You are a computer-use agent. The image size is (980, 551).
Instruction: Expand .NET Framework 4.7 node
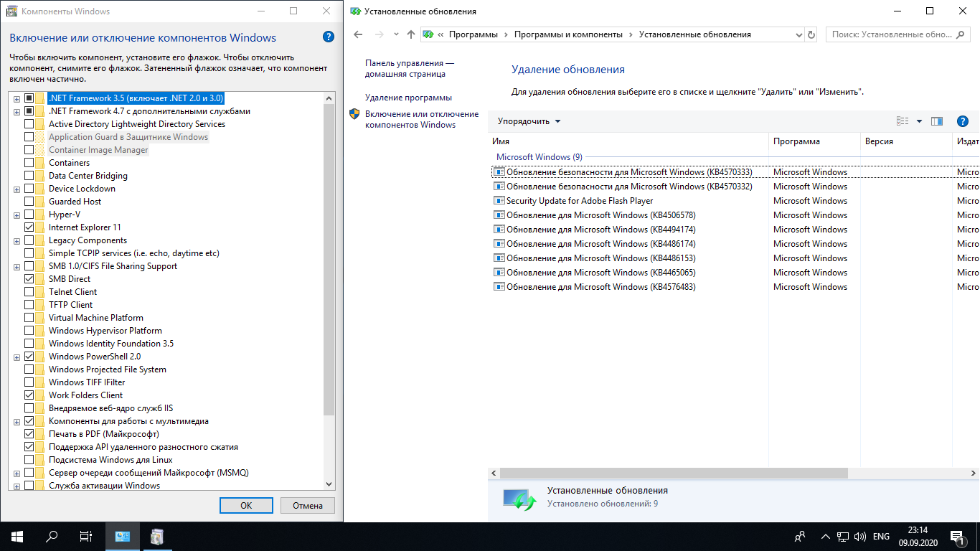(x=17, y=111)
